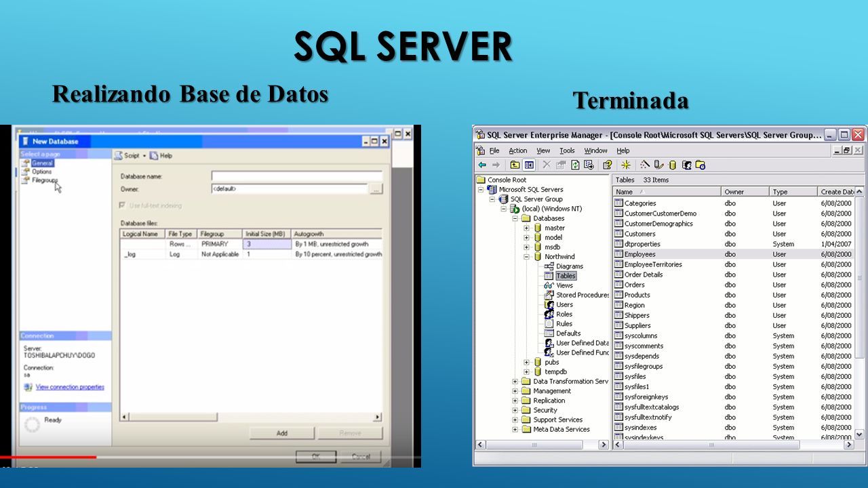Click the Export List toolbar icon
The width and height of the screenshot is (868, 488).
click(589, 165)
